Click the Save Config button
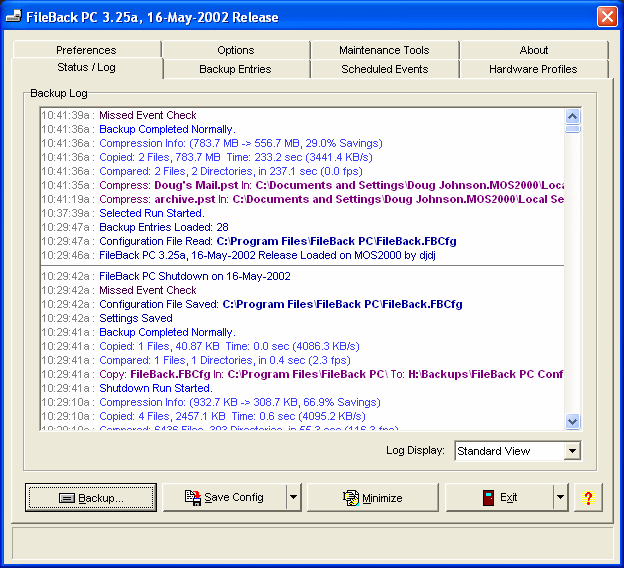Image resolution: width=624 pixels, height=568 pixels. pos(224,498)
